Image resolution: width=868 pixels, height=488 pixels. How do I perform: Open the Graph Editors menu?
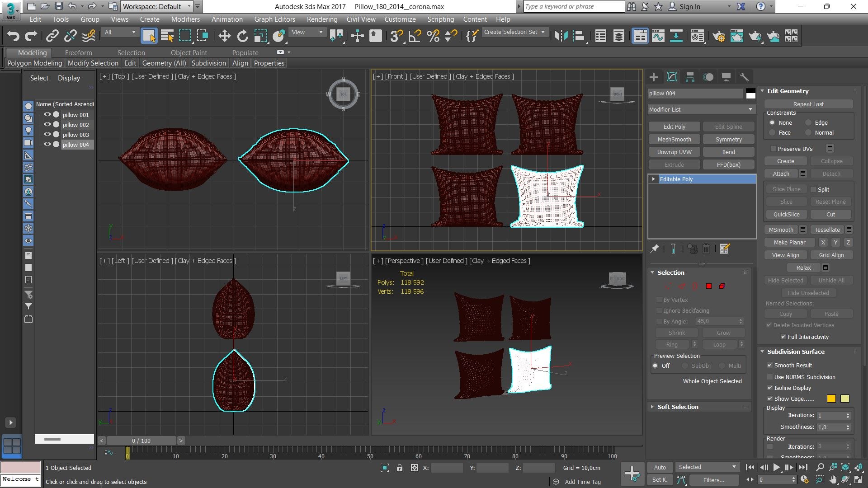coord(274,19)
